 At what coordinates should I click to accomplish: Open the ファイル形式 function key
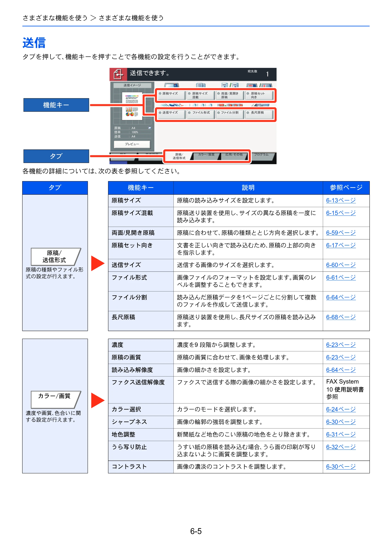point(201,114)
